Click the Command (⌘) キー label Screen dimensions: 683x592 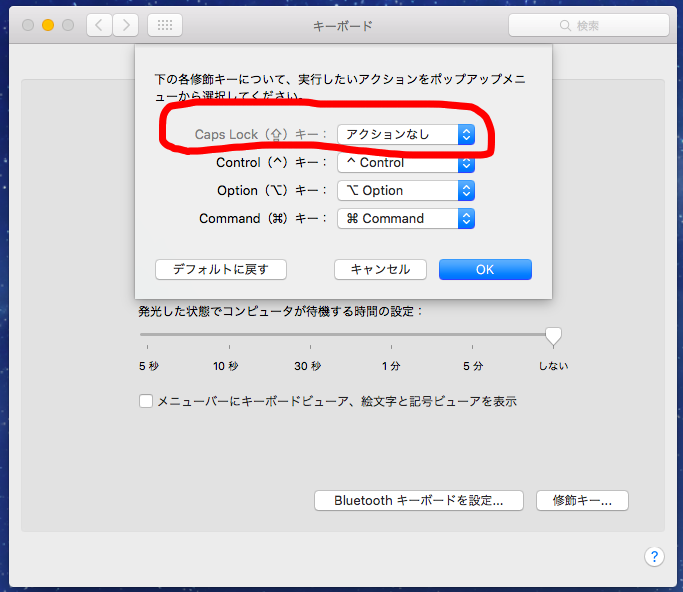point(263,218)
